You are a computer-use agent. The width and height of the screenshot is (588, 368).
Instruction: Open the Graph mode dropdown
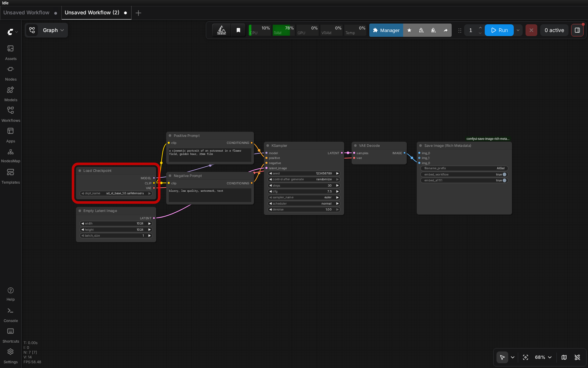46,30
